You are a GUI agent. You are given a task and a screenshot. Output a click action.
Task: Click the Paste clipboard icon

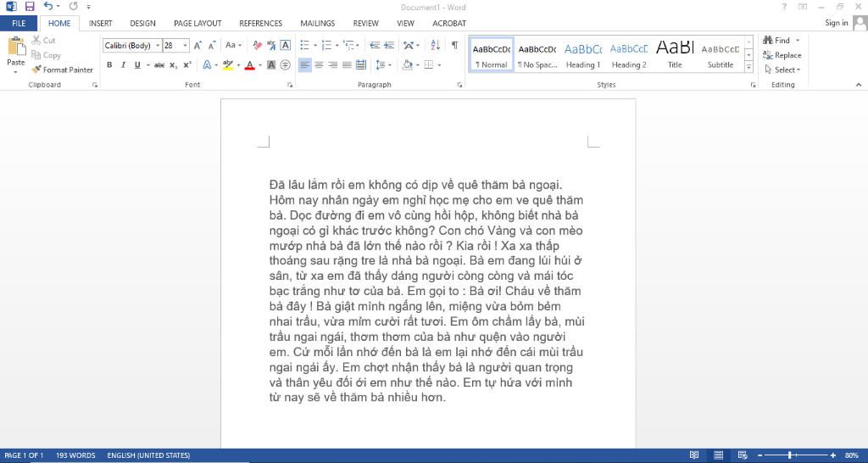tap(16, 47)
